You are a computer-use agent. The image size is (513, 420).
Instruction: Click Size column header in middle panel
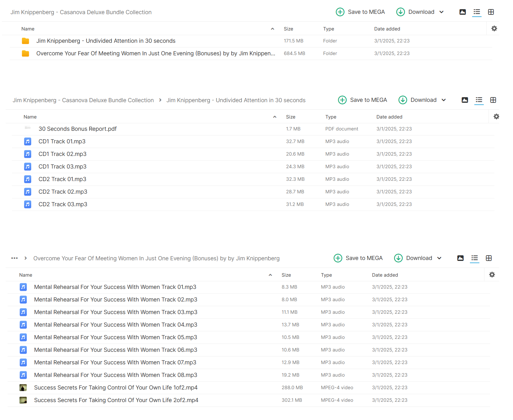click(290, 117)
